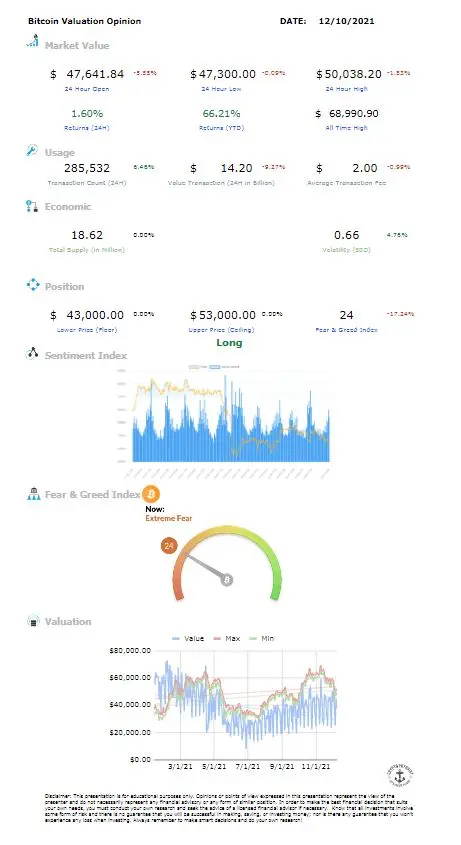
Task: Click the Market Value chart icon
Action: 32,41
